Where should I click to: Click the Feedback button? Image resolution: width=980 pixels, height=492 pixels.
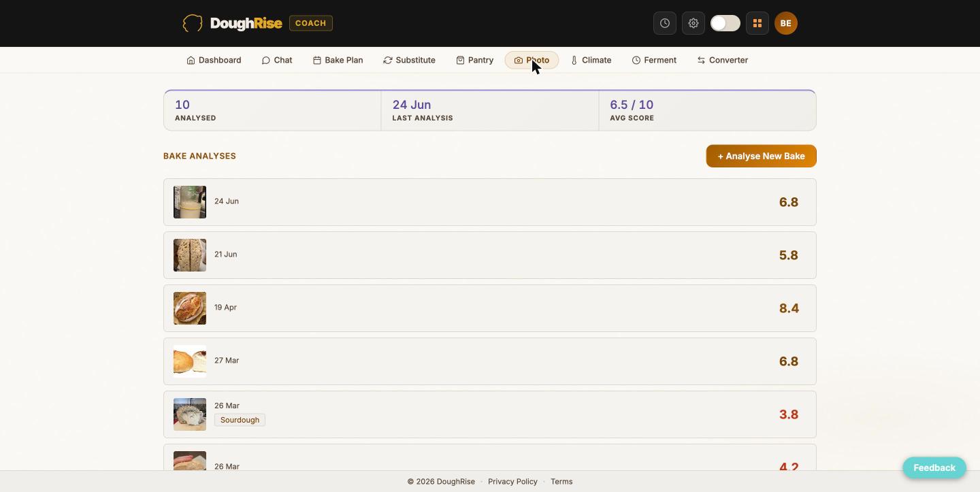tap(934, 468)
